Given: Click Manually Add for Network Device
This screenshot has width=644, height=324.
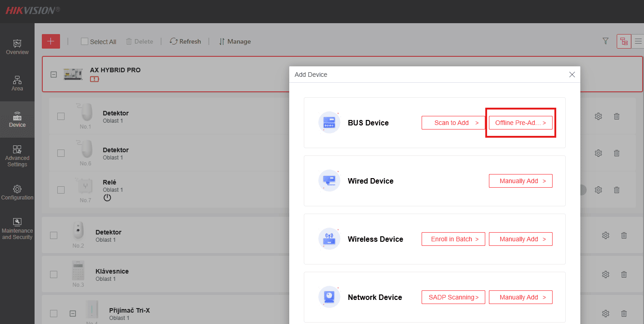Looking at the screenshot, I should click(521, 297).
